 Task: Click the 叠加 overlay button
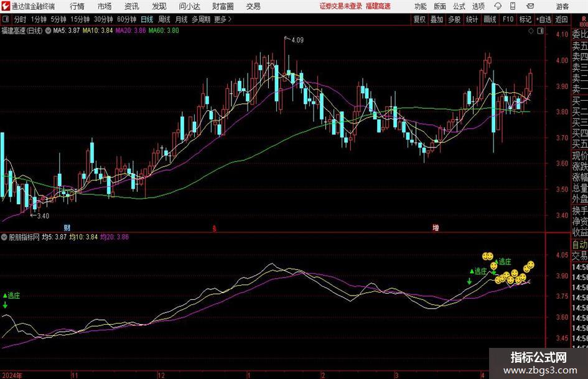pyautogui.click(x=437, y=19)
